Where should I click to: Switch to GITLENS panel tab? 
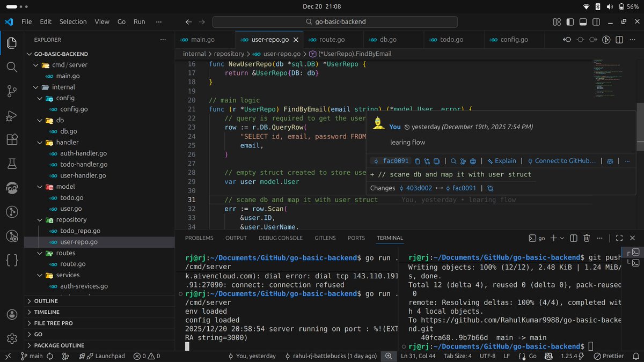tap(325, 238)
